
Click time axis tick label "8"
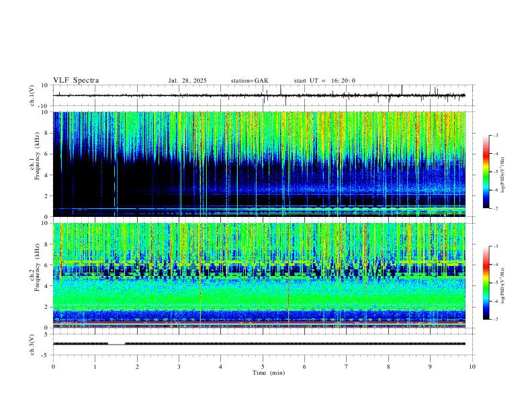388,367
